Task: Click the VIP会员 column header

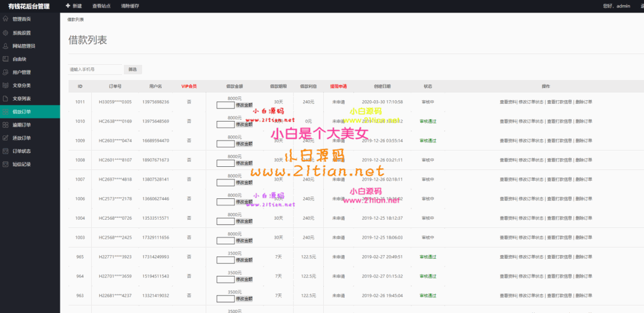Action: 189,86
